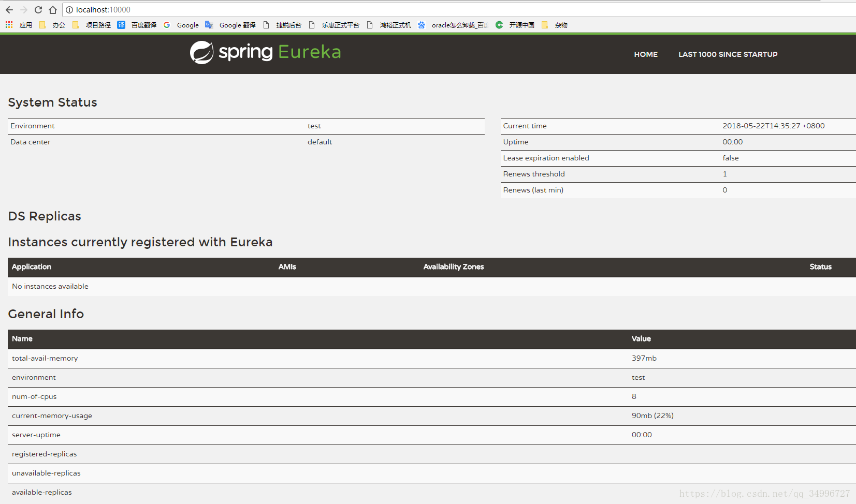Image resolution: width=856 pixels, height=504 pixels.
Task: Click the browser forward arrow
Action: [24, 10]
